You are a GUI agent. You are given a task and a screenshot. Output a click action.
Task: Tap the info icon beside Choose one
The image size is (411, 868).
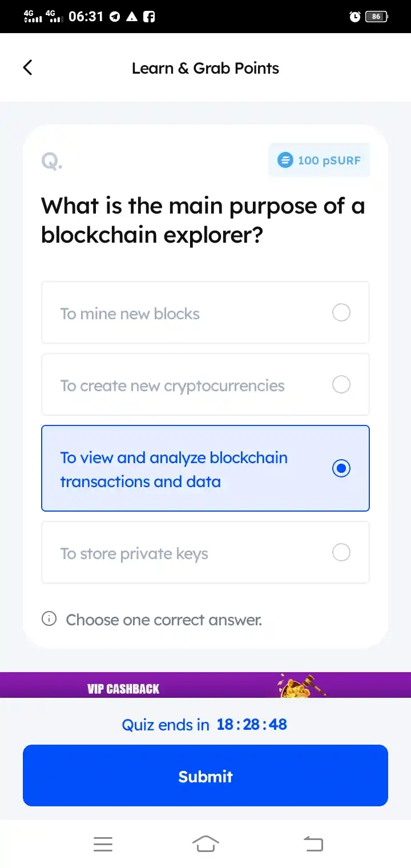49,618
